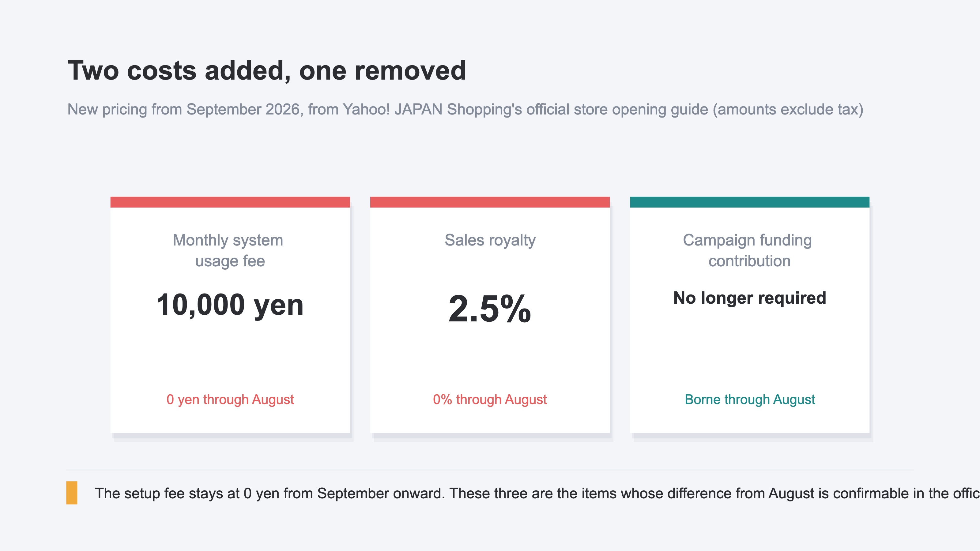The width and height of the screenshot is (980, 551).
Task: Click the slide title 'Two costs added, one removed'
Action: (x=267, y=71)
